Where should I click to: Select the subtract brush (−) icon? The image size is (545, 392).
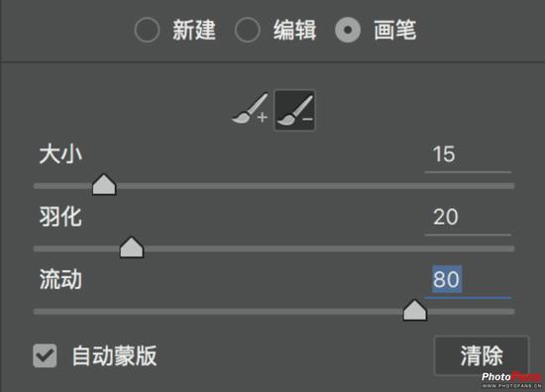point(294,110)
